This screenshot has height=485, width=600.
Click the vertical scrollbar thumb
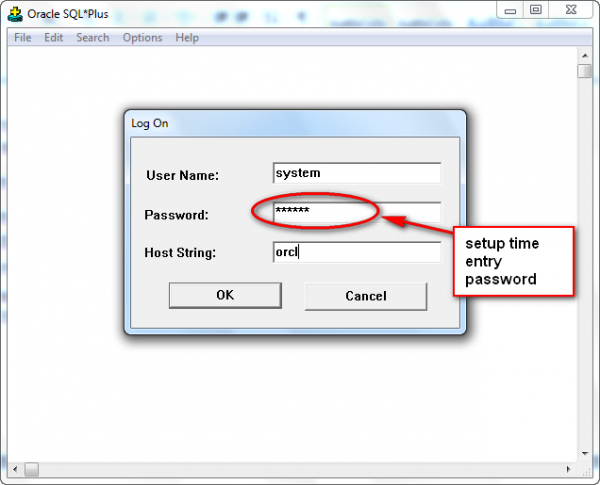[x=585, y=71]
